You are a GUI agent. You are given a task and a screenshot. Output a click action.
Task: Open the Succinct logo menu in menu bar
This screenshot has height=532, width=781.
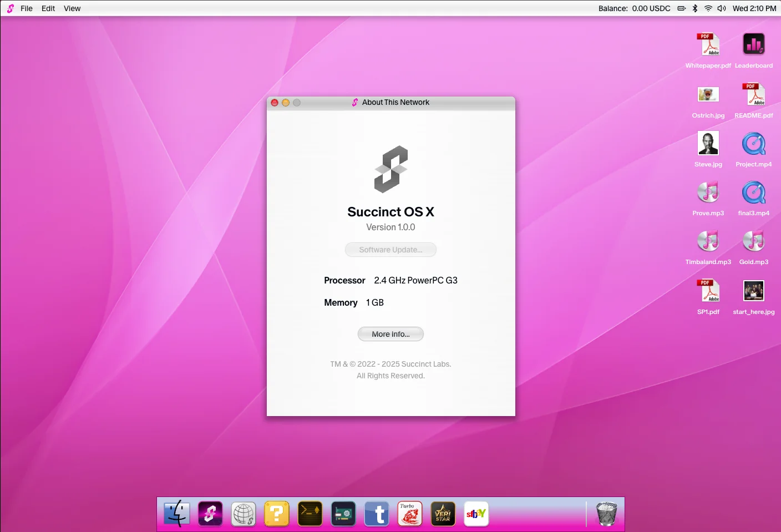coord(11,8)
